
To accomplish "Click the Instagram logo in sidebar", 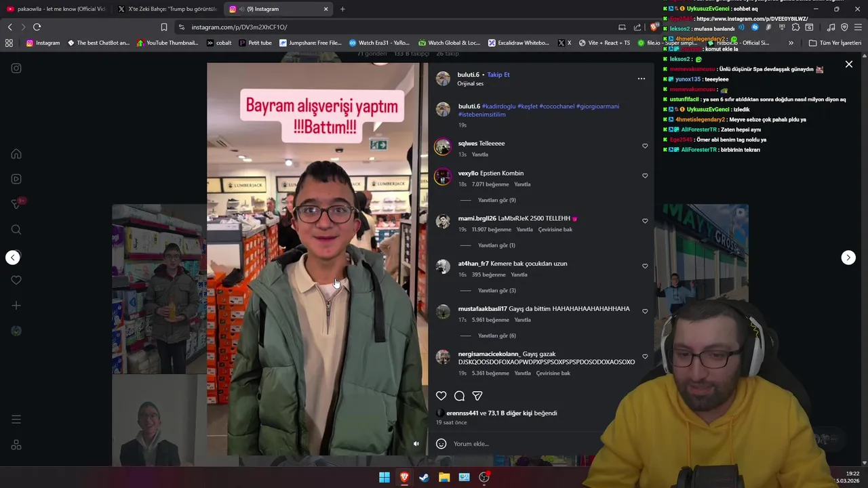I will point(16,68).
